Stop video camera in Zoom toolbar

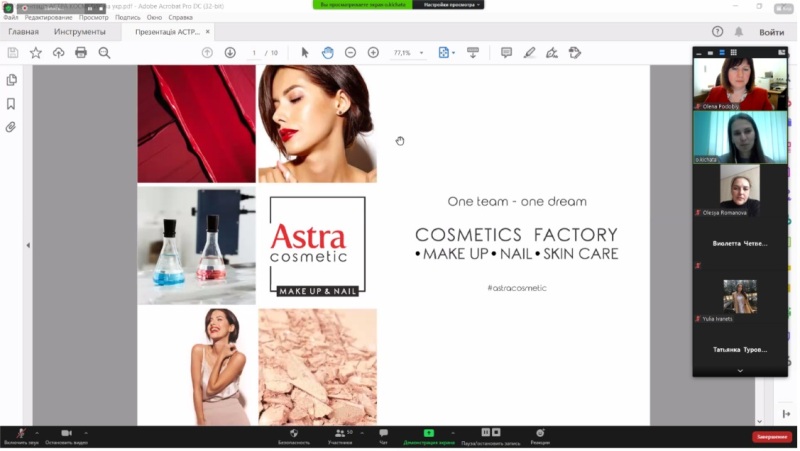pos(66,437)
